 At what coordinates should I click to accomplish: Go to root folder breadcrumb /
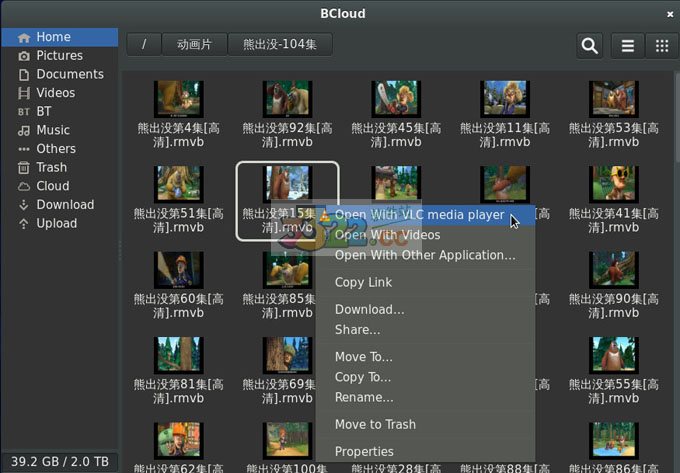[x=144, y=44]
